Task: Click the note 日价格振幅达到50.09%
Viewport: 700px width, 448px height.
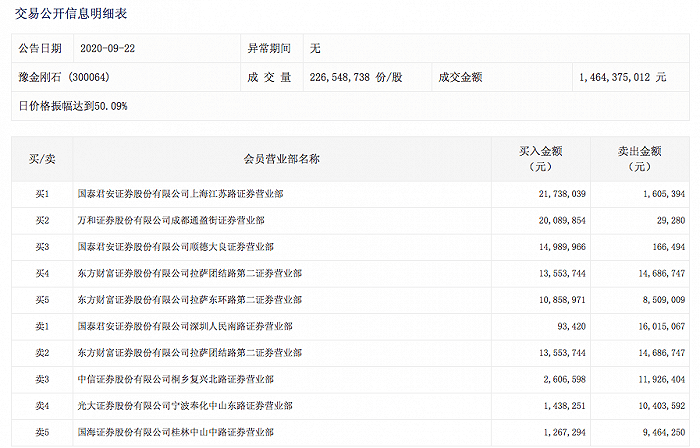Action: [73, 106]
